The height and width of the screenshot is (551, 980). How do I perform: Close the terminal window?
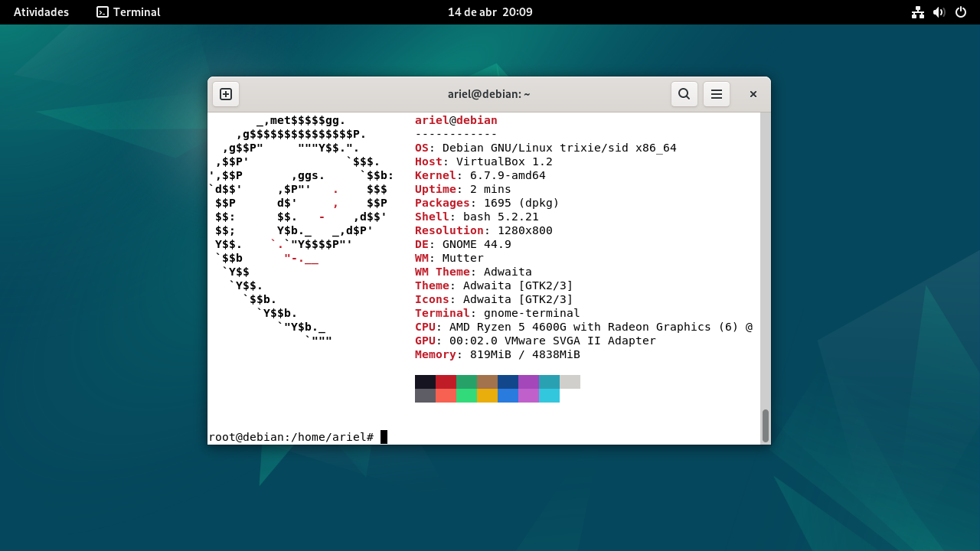[753, 94]
